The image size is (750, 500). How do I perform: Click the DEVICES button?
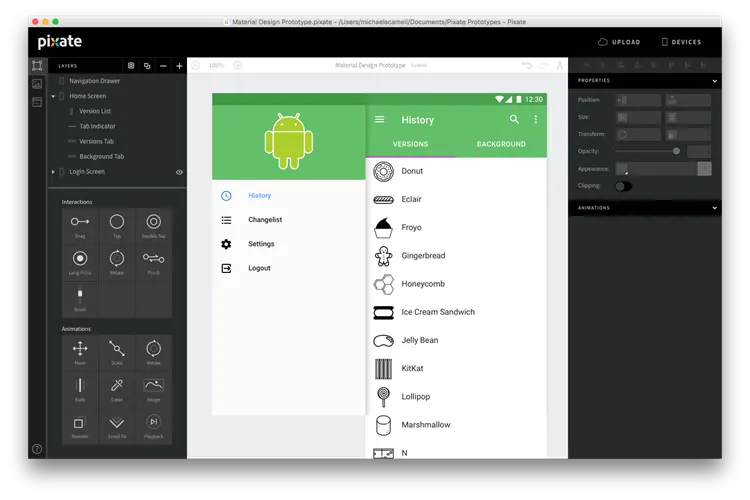tap(681, 42)
